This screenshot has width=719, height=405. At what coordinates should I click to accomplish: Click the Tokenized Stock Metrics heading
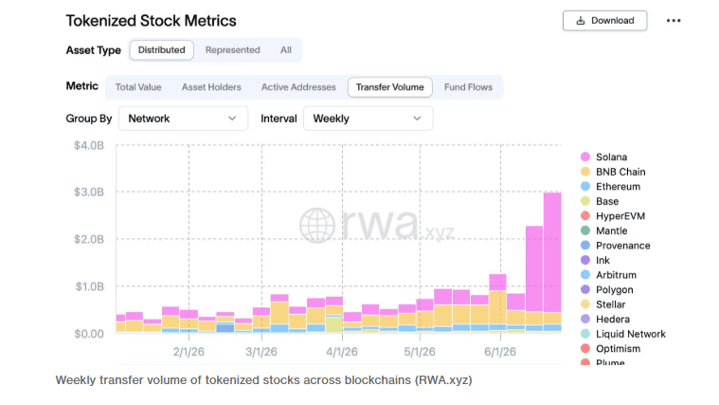click(151, 21)
